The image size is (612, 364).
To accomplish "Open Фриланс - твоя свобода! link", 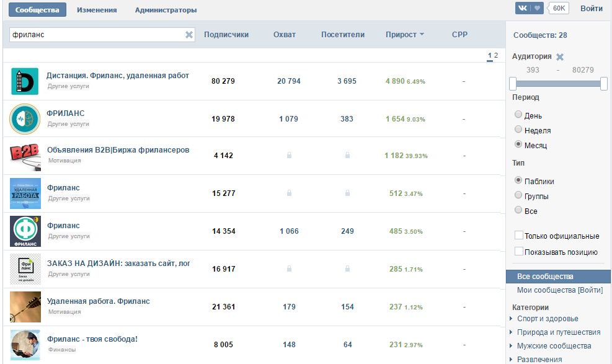I will point(92,339).
